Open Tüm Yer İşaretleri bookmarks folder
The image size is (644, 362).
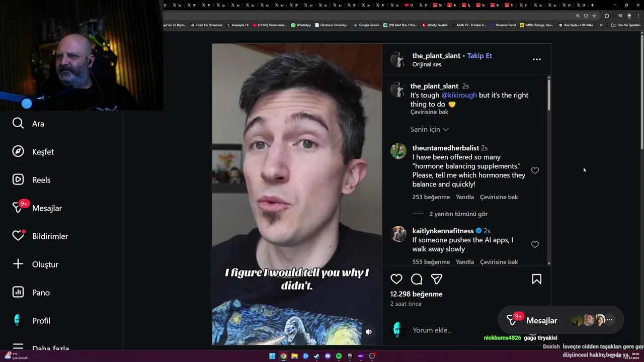click(x=625, y=25)
